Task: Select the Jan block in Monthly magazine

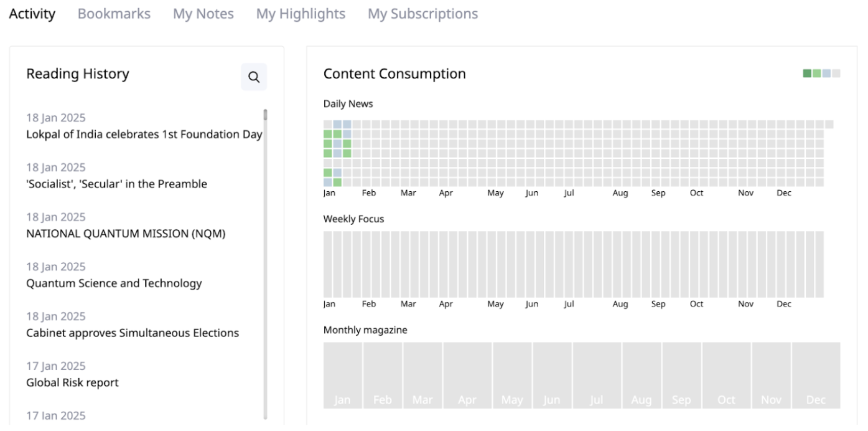Action: coord(343,375)
